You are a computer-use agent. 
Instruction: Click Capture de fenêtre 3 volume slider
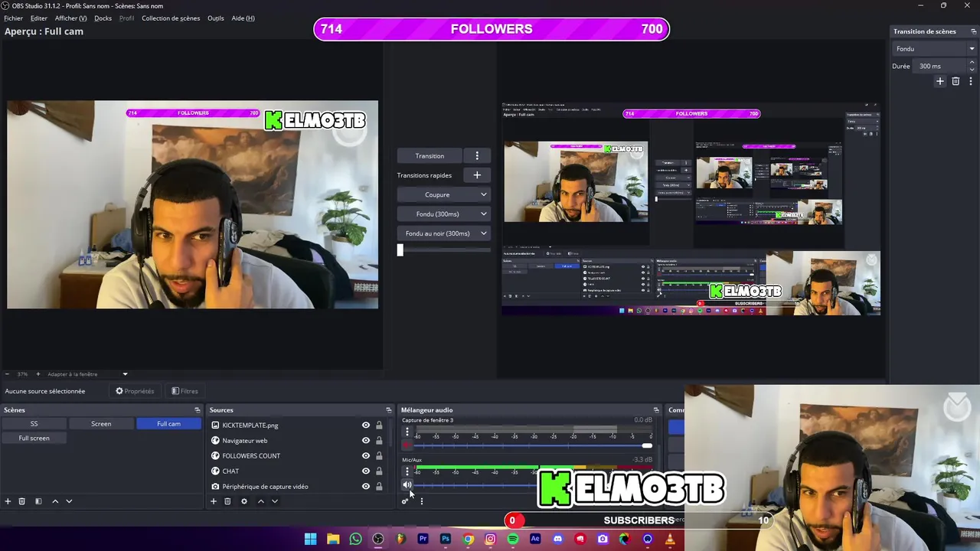[534, 445]
